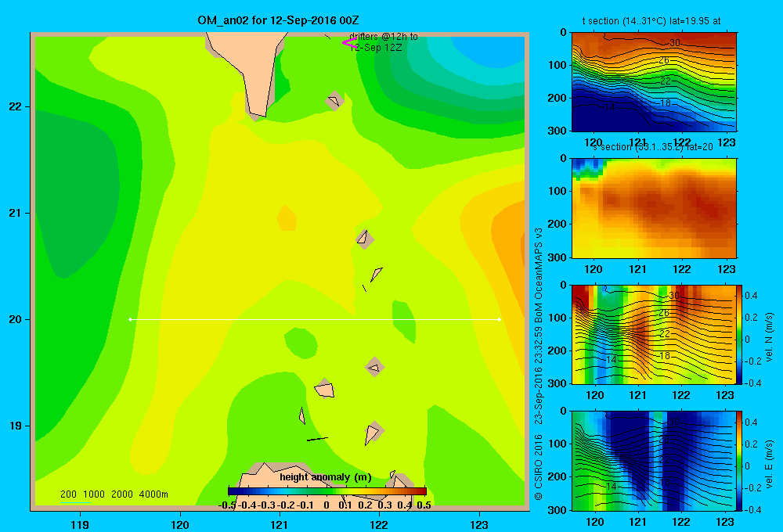Open the eastward velocity section panel
The height and width of the screenshot is (532, 783).
[x=654, y=461]
